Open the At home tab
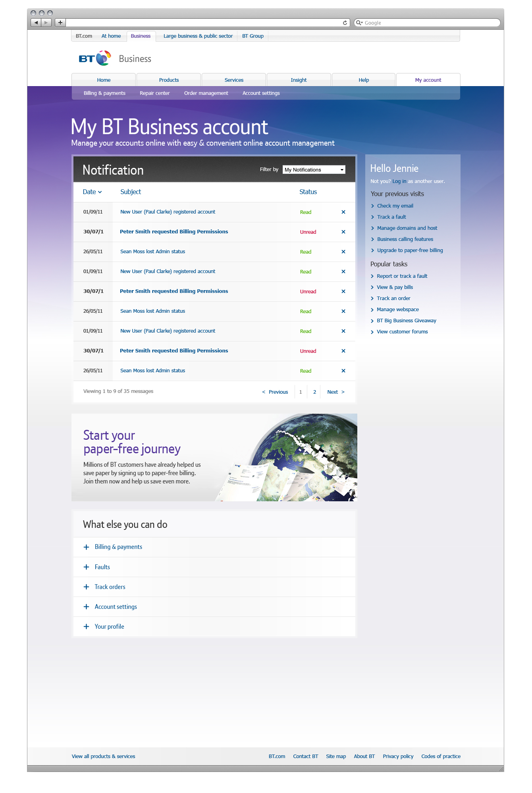The width and height of the screenshot is (532, 793). pyautogui.click(x=111, y=36)
